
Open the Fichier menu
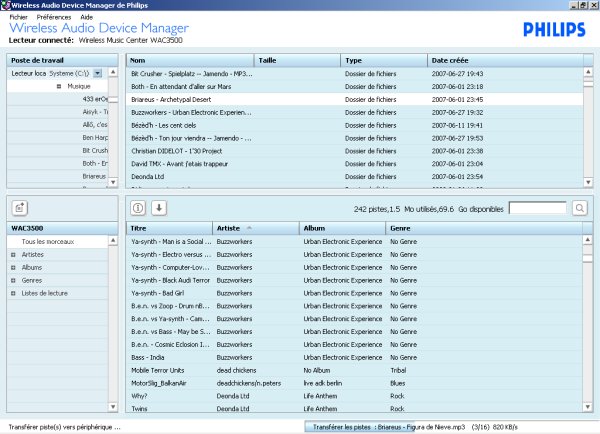(x=19, y=18)
